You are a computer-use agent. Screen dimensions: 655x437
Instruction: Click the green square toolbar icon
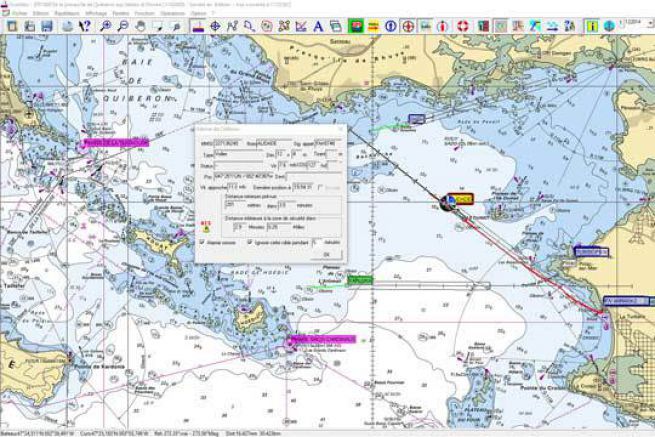pos(356,26)
